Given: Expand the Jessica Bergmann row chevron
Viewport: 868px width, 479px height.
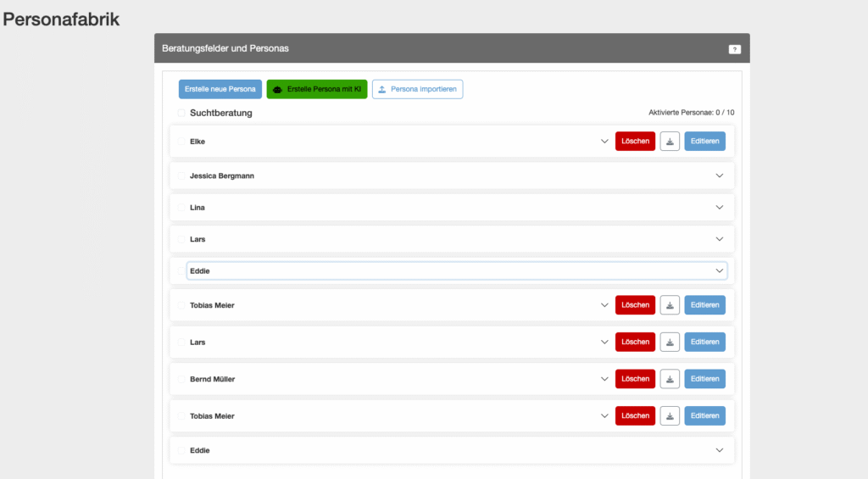Looking at the screenshot, I should pyautogui.click(x=720, y=175).
